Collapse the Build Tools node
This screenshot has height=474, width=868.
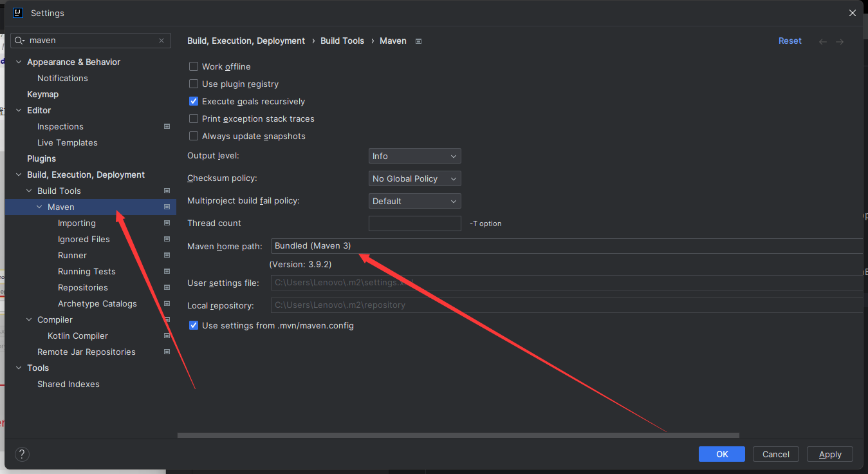point(29,191)
